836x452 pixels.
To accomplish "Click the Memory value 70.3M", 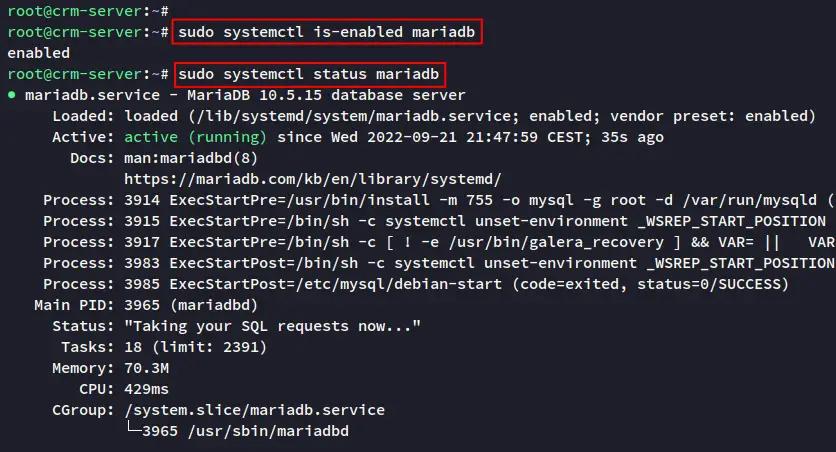I will click(x=146, y=368).
